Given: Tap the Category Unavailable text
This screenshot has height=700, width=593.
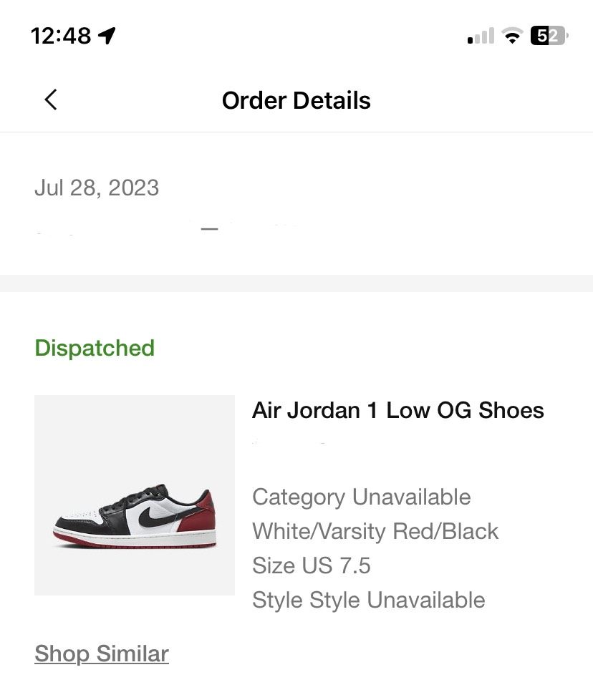Looking at the screenshot, I should (x=361, y=497).
